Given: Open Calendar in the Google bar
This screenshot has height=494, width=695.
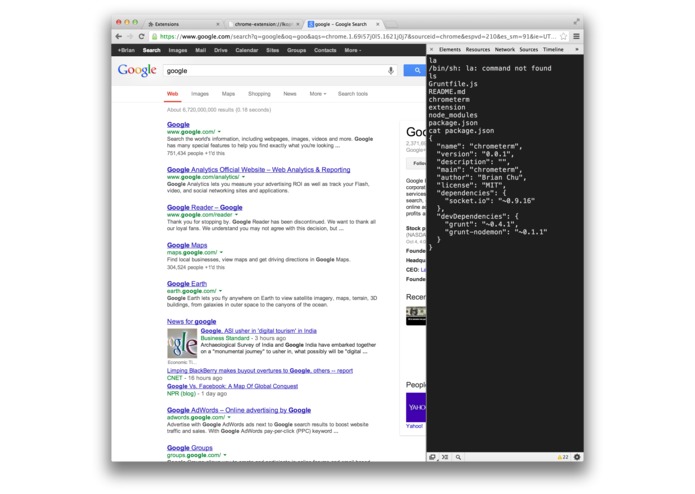Looking at the screenshot, I should tap(247, 50).
